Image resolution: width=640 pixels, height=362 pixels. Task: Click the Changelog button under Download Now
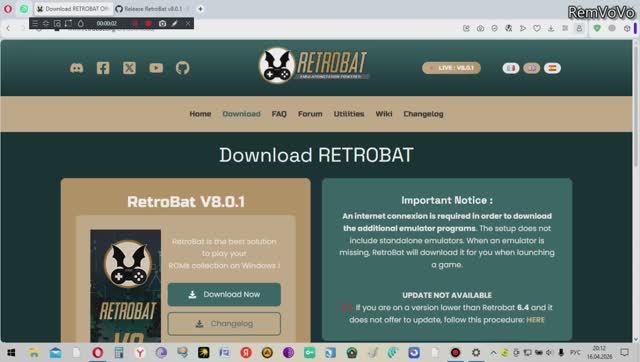tap(224, 324)
